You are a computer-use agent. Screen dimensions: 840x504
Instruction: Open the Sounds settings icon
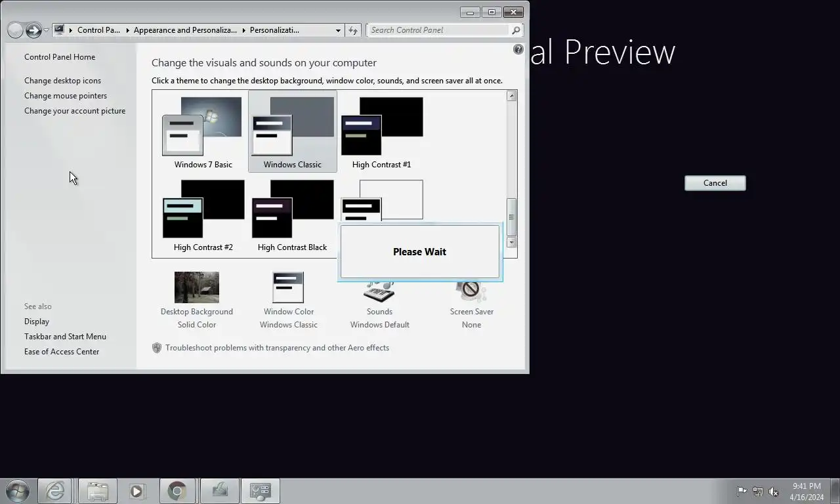(379, 292)
